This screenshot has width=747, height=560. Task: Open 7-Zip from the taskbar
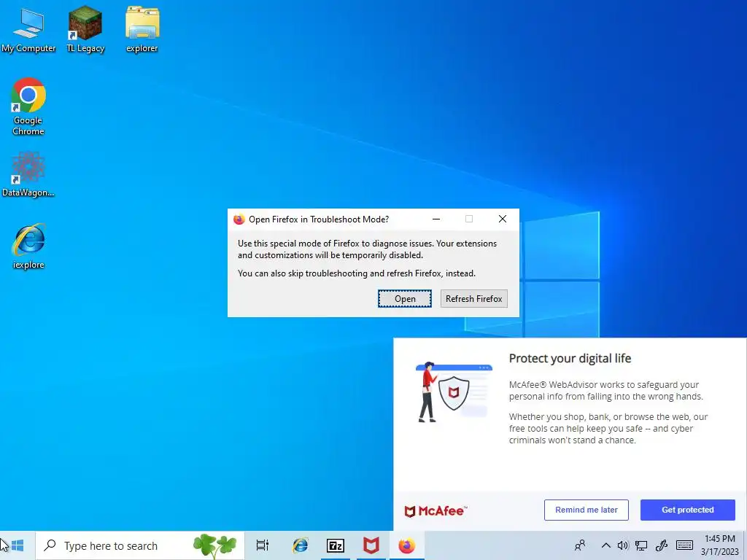coord(336,545)
